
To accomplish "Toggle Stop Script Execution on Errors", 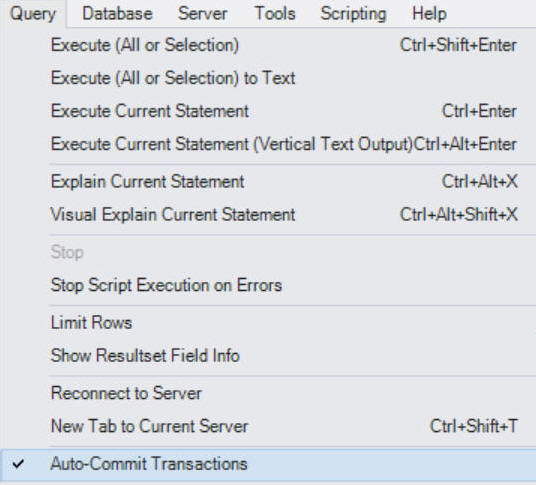I will [269, 285].
